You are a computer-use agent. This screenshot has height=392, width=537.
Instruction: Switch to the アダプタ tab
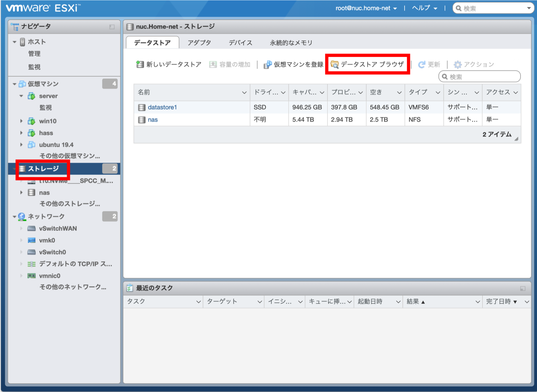(199, 43)
